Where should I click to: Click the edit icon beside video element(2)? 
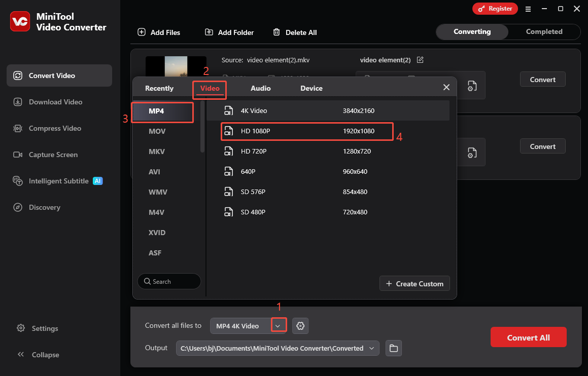(x=420, y=60)
